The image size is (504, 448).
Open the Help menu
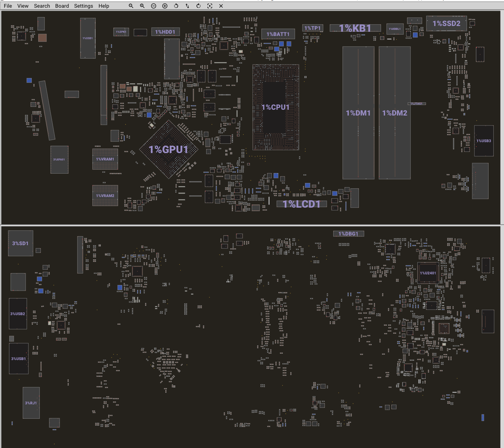pyautogui.click(x=104, y=6)
